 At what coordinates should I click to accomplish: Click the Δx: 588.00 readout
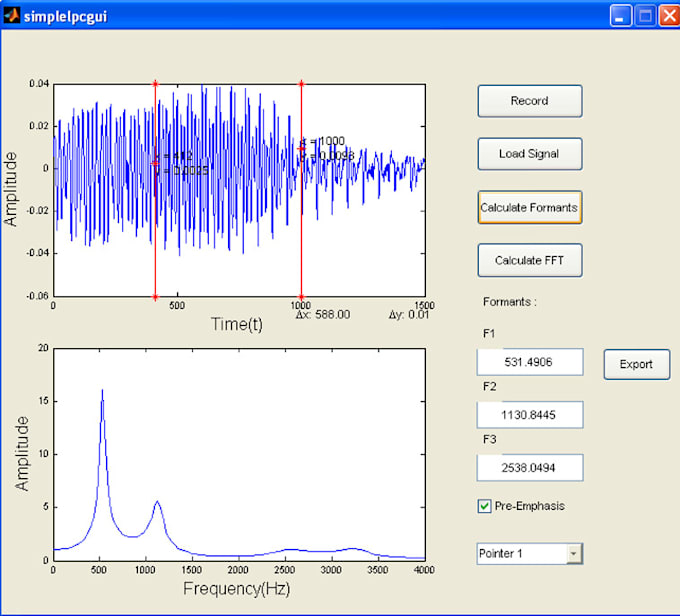[x=323, y=315]
